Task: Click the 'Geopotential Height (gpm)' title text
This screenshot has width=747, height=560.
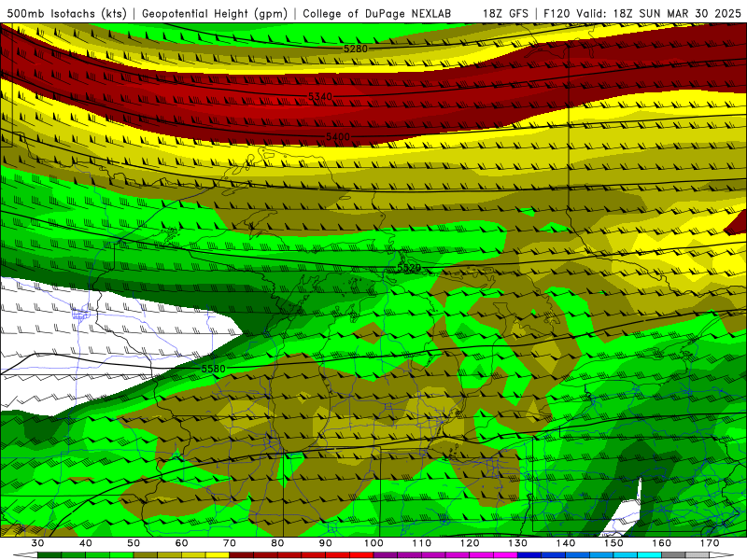Action: pos(215,13)
